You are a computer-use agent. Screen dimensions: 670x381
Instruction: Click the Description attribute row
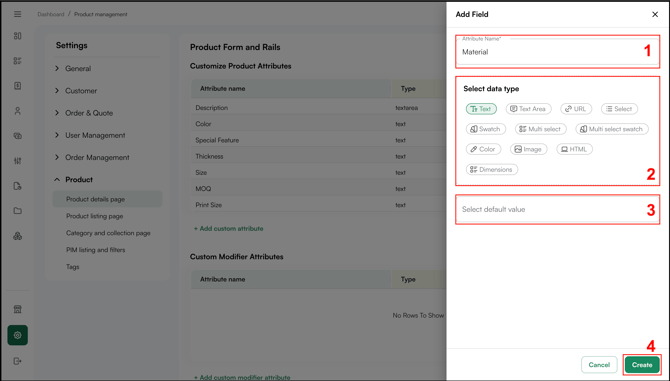click(318, 108)
